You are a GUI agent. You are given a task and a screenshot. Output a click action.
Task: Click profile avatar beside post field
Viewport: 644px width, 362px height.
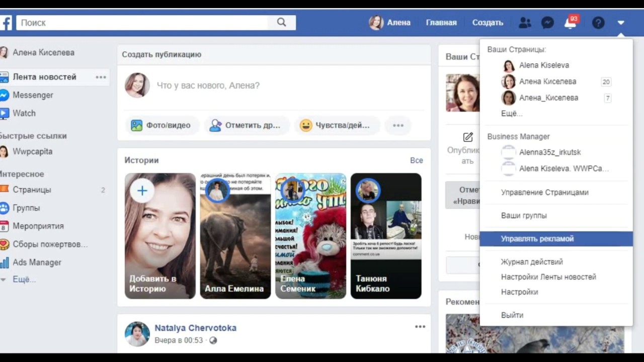pos(137,85)
